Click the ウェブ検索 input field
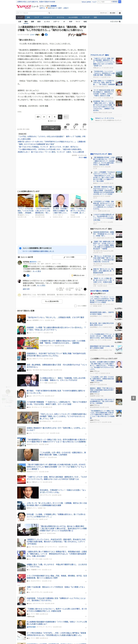Viewport: 138px width, 644px height. pyautogui.click(x=104, y=2)
